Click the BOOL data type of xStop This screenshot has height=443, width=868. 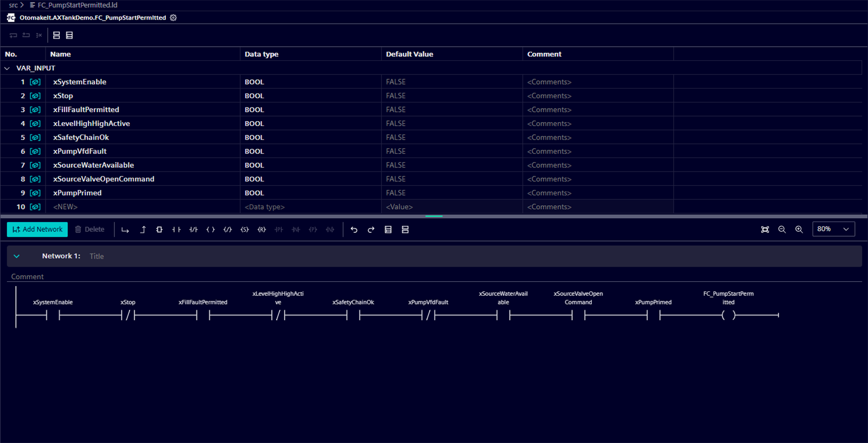click(254, 96)
